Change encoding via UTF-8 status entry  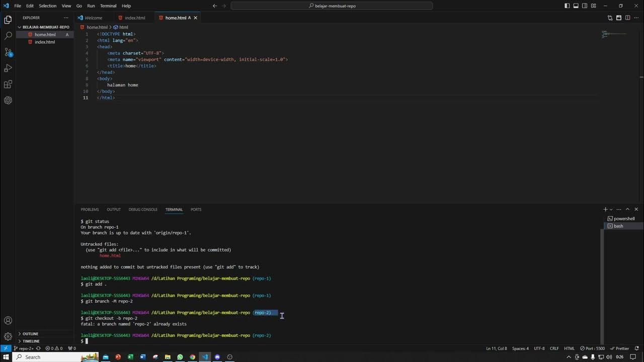539,348
